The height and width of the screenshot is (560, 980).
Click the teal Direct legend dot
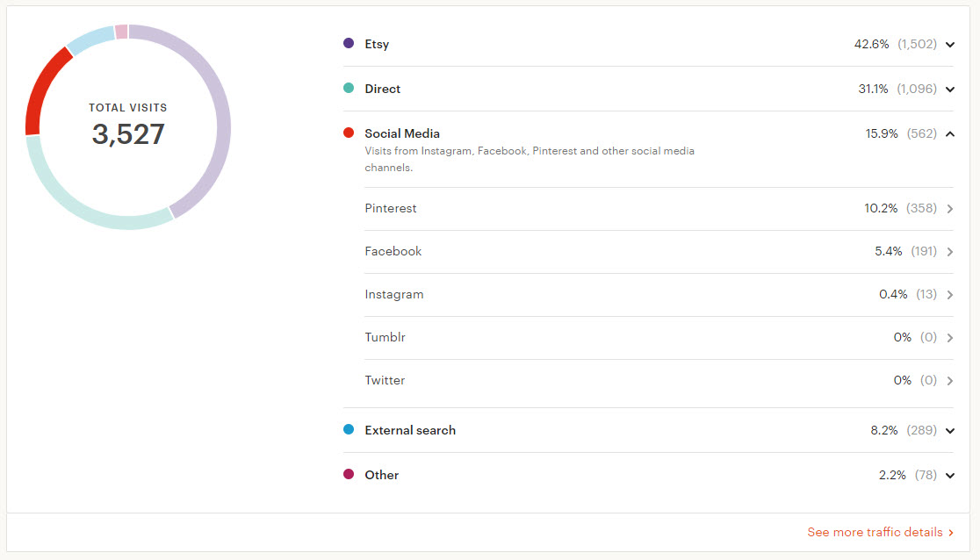349,88
